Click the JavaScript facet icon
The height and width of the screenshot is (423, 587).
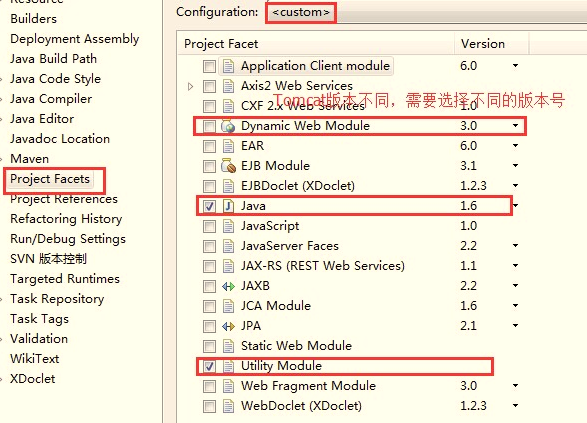pos(228,226)
